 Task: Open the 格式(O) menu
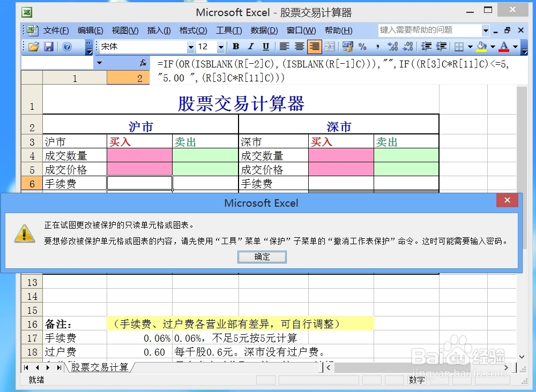[x=193, y=31]
